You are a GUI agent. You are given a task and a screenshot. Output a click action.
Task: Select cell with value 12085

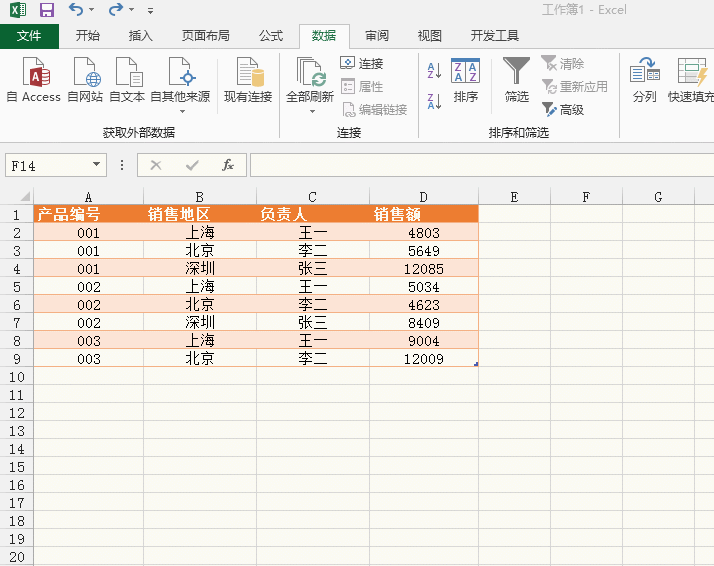[424, 269]
